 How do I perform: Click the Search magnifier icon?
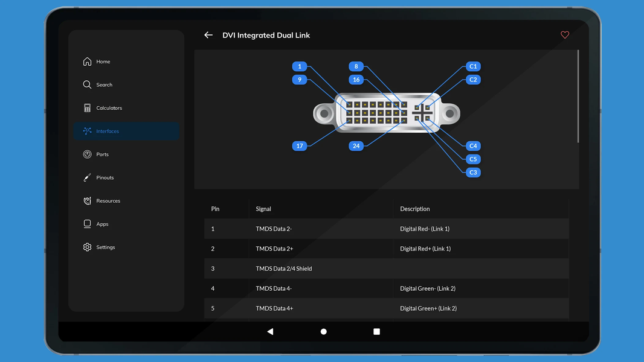pyautogui.click(x=86, y=84)
